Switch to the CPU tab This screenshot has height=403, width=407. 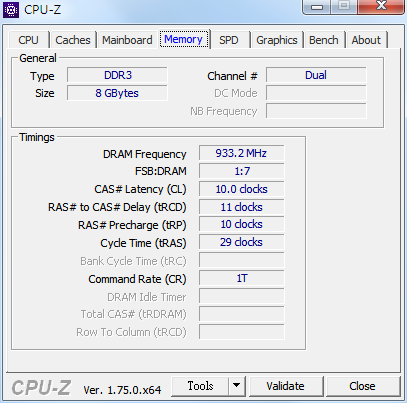(28, 40)
